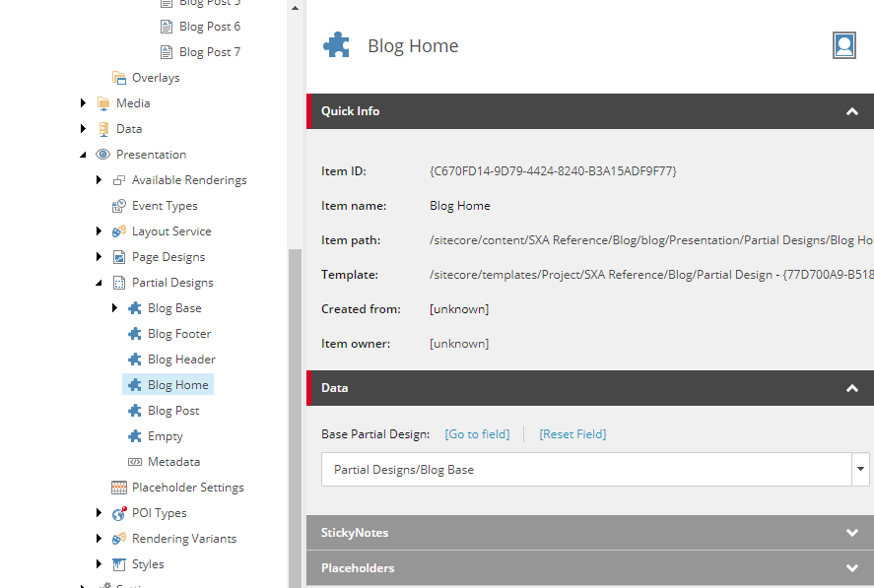Viewport: 874px width, 588px height.
Task: Collapse the Presentation tree node
Action: (83, 155)
